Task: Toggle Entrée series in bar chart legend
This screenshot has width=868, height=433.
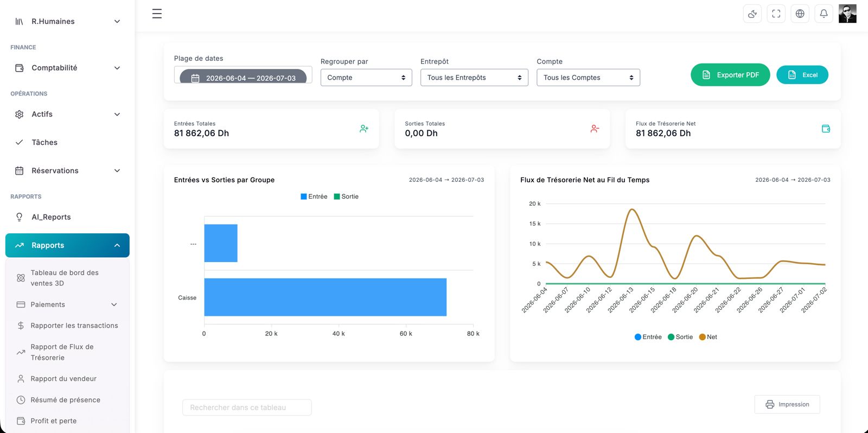Action: tap(314, 196)
